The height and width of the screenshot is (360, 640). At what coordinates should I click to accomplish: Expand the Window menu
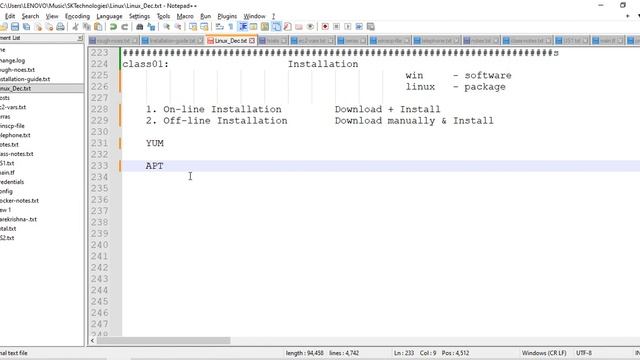[254, 16]
